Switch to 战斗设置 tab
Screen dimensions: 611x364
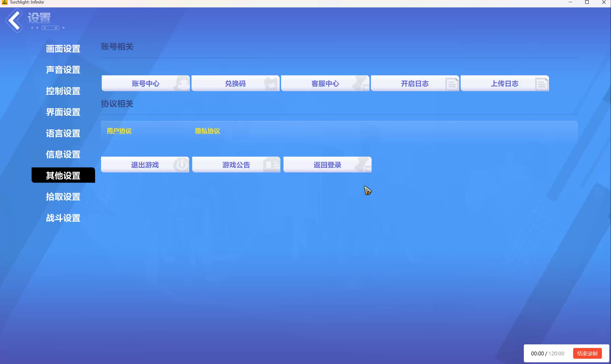click(x=63, y=218)
